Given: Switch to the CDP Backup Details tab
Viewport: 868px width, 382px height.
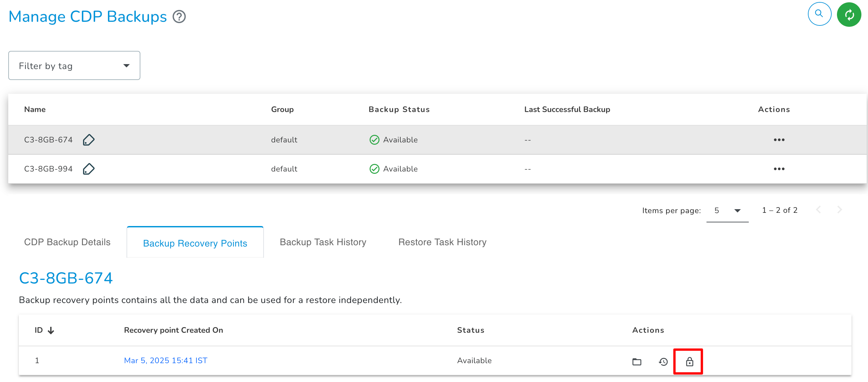Looking at the screenshot, I should 67,242.
